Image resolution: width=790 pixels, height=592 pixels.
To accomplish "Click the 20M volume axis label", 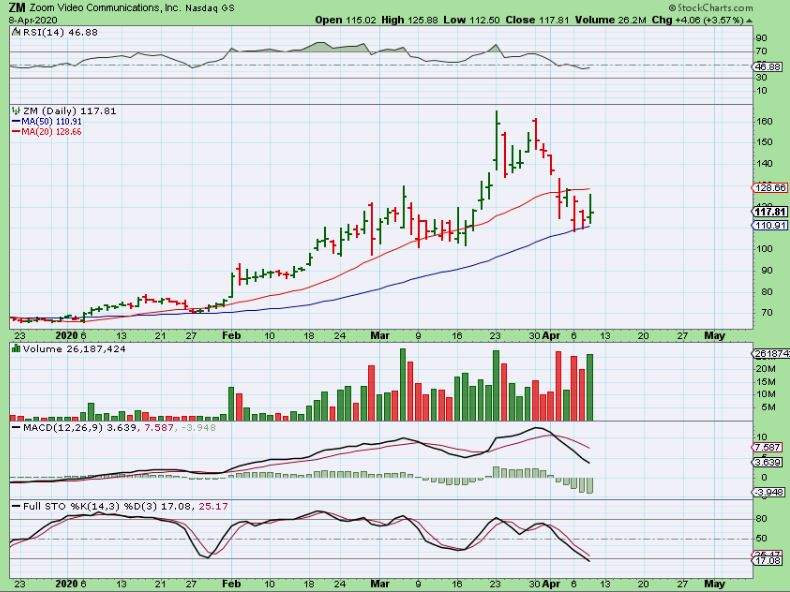I will (765, 369).
